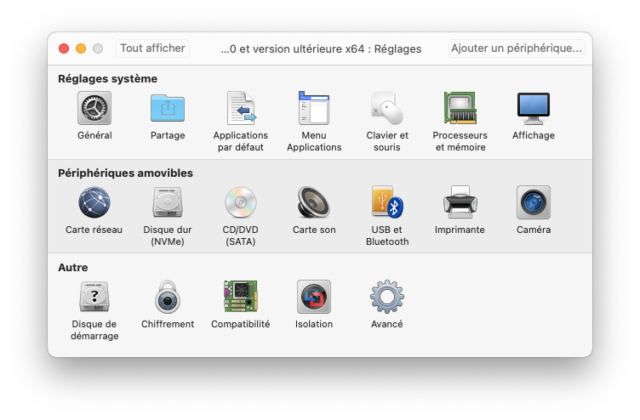Screen dimensions: 640x420
Task: Open Menu Applications settings icon
Action: 314,108
